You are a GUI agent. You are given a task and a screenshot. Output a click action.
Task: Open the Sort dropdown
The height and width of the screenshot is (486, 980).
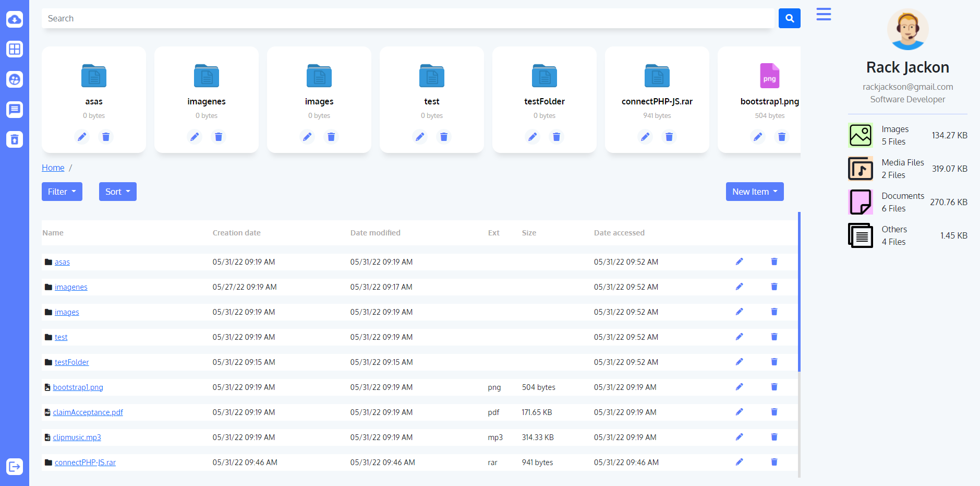pyautogui.click(x=118, y=192)
